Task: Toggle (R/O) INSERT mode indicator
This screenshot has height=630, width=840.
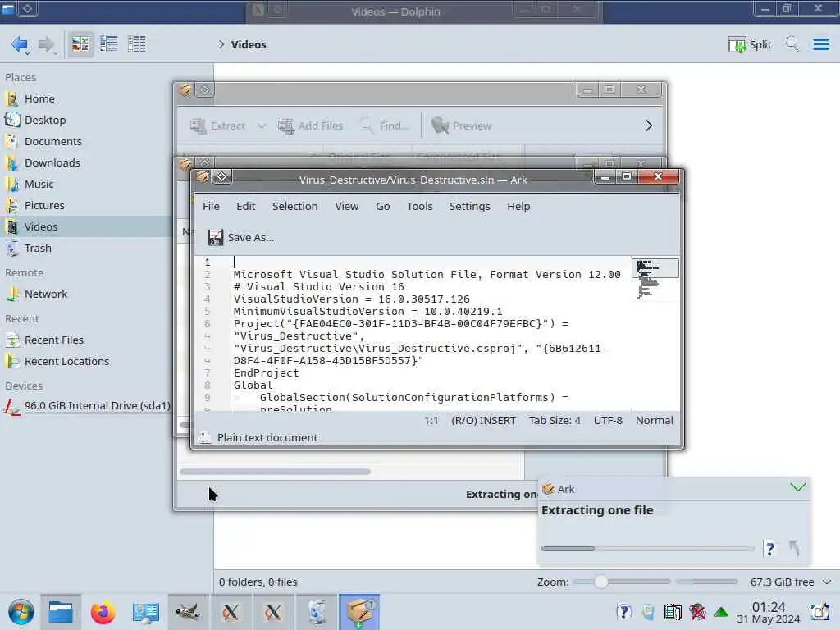Action: click(x=483, y=421)
